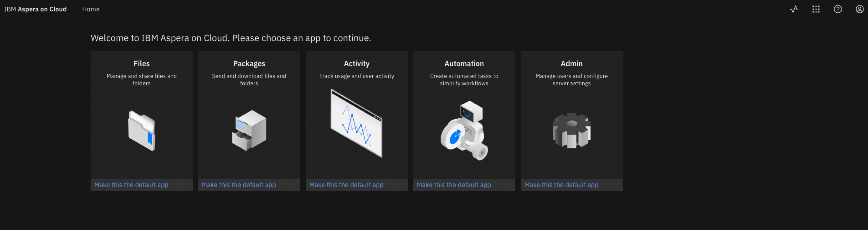This screenshot has height=230, width=868.
Task: Make Files the default app
Action: (x=131, y=185)
